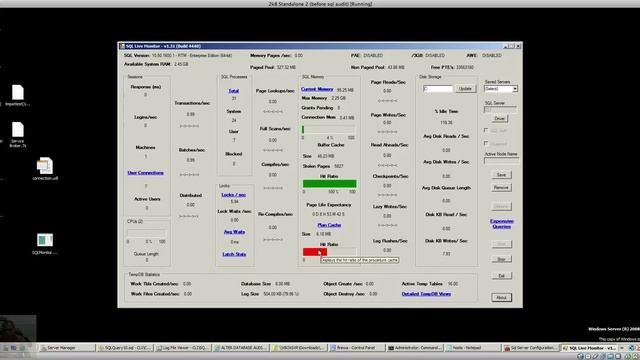Click the Active Temp Tables label
Image resolution: width=640 pixels, height=360 pixels.
pos(422,284)
